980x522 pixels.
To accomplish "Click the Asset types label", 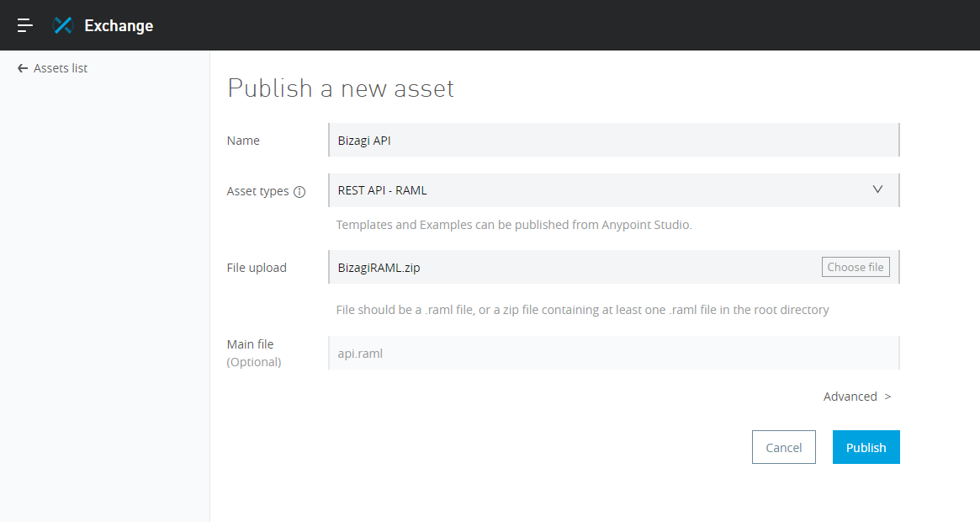I will tap(257, 191).
